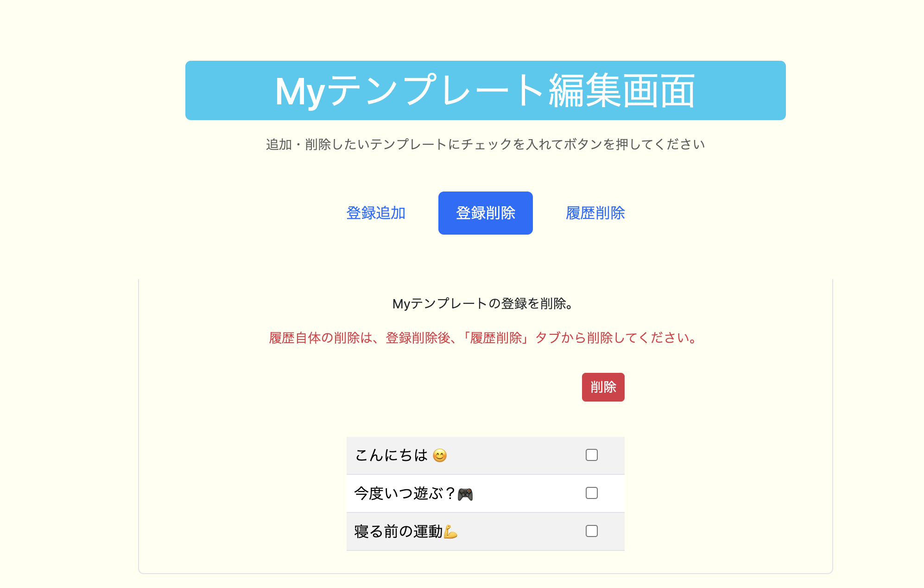Image resolution: width=924 pixels, height=588 pixels.
Task: Click the 今度いつ遊ぶ？ template label
Action: coord(405,493)
